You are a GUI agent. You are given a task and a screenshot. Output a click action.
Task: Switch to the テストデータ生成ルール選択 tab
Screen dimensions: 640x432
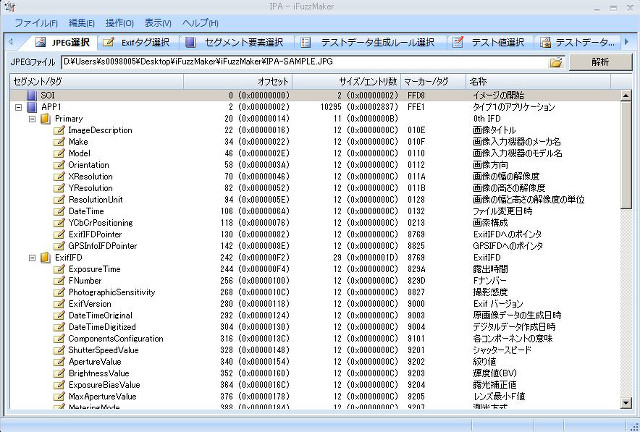pyautogui.click(x=367, y=42)
